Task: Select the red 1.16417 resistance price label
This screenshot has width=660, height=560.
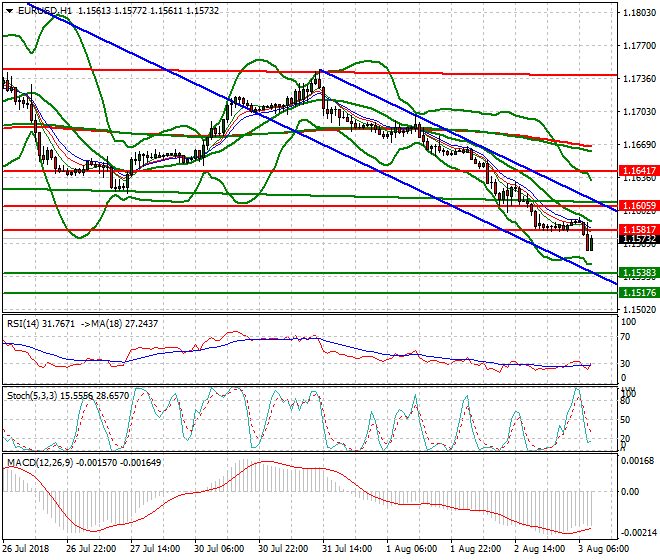Action: coord(638,172)
